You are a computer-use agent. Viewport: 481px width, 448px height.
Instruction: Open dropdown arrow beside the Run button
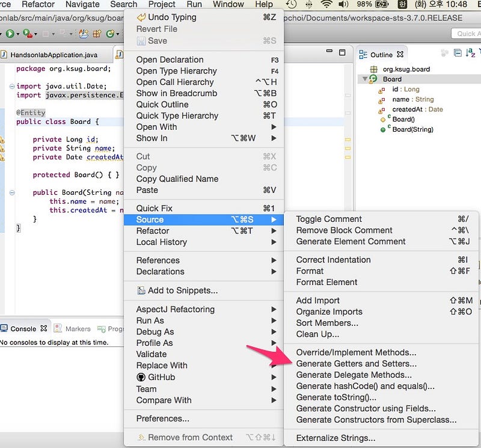click(x=18, y=34)
